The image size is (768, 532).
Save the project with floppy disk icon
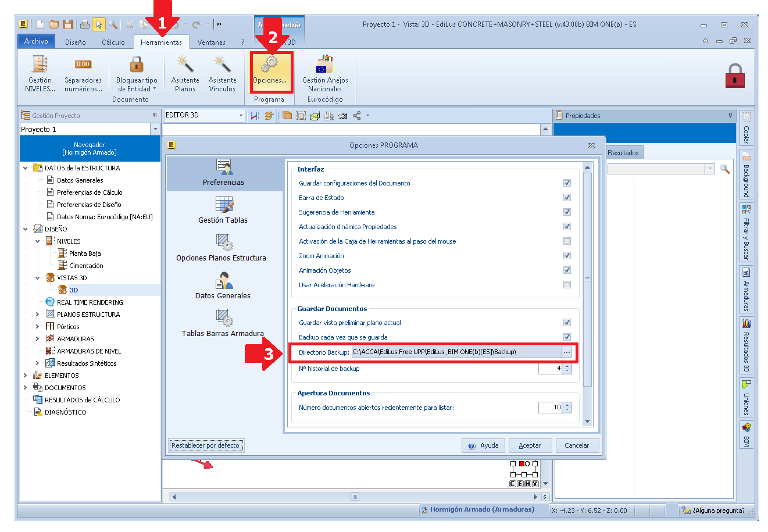coord(68,24)
